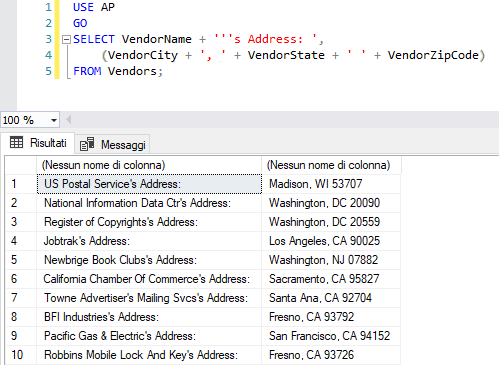Image resolution: width=499 pixels, height=365 pixels.
Task: Select row header number 1
Action: pyautogui.click(x=21, y=184)
